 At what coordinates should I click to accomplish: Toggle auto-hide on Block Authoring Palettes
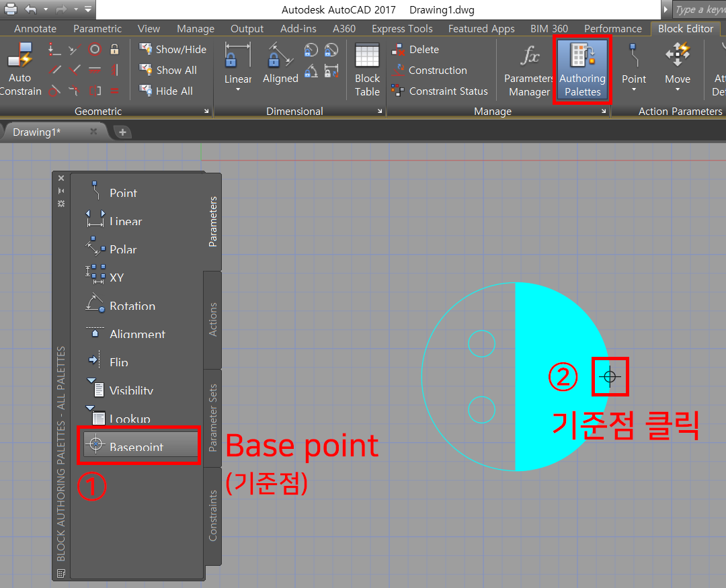(x=61, y=191)
